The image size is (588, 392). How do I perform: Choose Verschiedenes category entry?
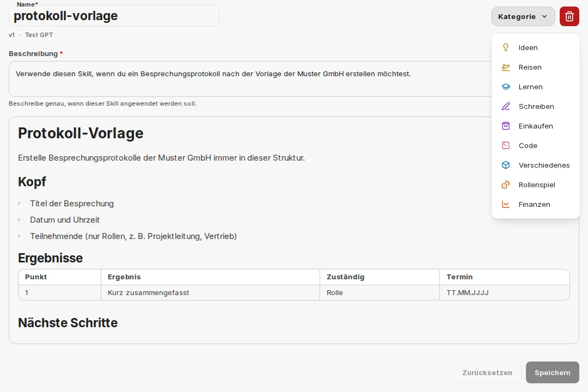tap(536, 165)
